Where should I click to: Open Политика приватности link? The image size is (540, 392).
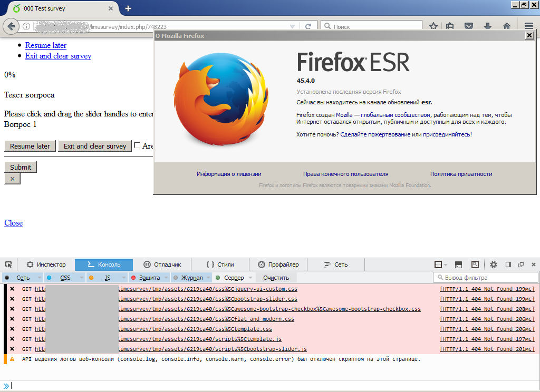461,174
